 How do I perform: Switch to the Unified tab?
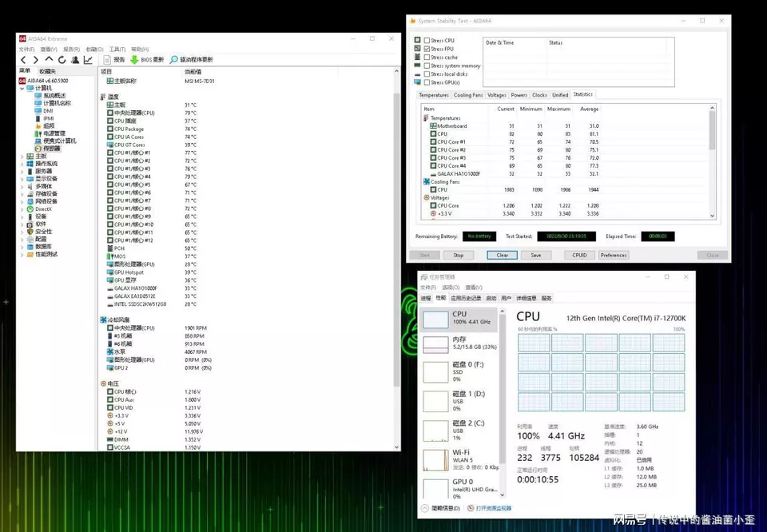pyautogui.click(x=560, y=95)
